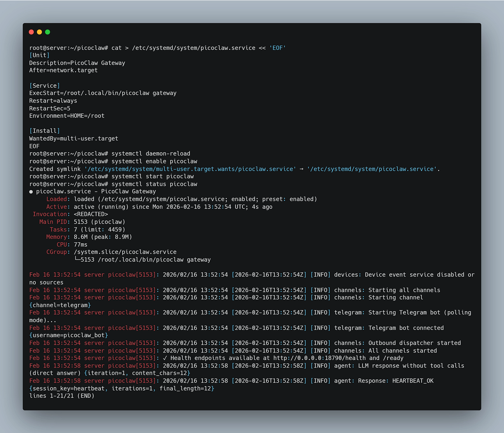
Task: Click the 'Device event service disabled or' log message
Action: pyautogui.click(x=420, y=275)
